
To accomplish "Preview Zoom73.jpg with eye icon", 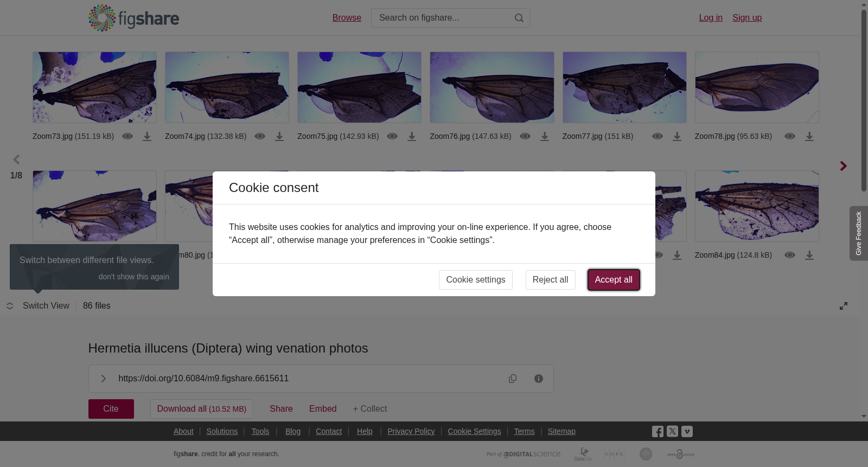I will pos(127,136).
